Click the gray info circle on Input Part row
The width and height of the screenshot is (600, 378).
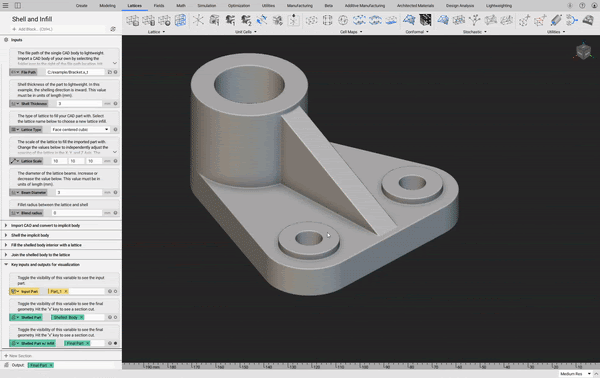click(110, 292)
